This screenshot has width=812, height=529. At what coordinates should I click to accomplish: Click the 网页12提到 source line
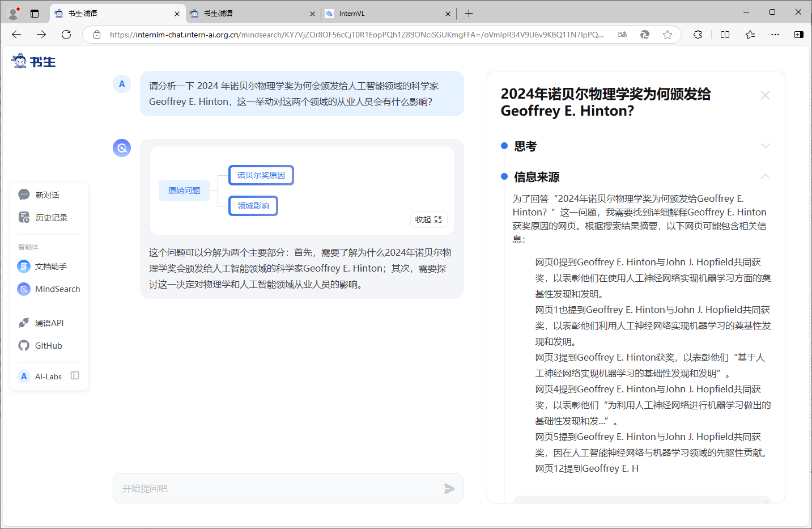tap(587, 468)
